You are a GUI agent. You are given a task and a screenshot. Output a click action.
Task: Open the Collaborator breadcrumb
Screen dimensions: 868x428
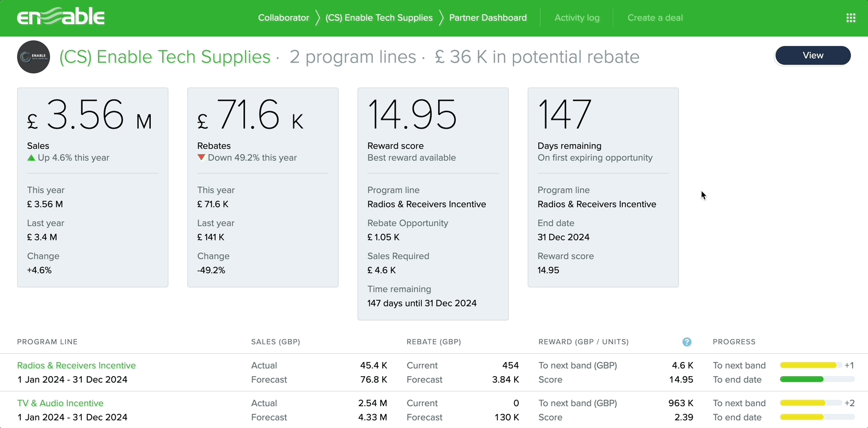pyautogui.click(x=283, y=18)
